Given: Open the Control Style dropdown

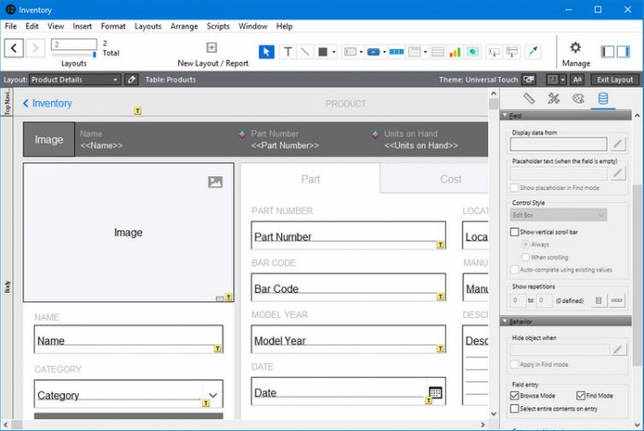Looking at the screenshot, I should [558, 215].
